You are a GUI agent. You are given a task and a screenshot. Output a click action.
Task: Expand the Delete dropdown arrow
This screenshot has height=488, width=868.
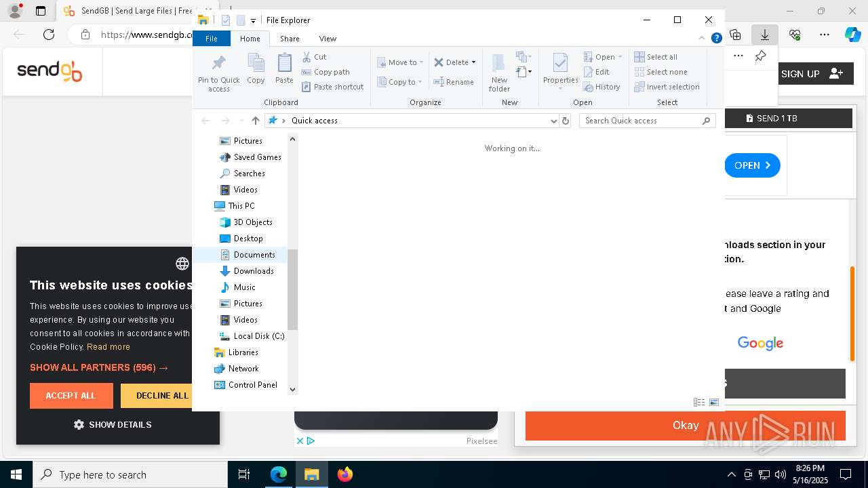pos(473,62)
